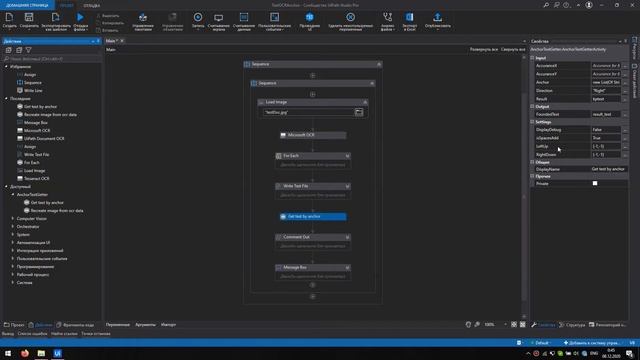
Task: Click the DisplayName value field
Action: 609,169
